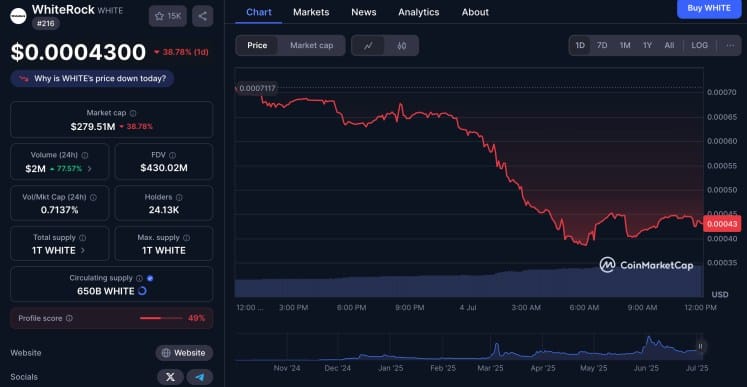Open the Analytics tab
The width and height of the screenshot is (747, 387).
(419, 12)
